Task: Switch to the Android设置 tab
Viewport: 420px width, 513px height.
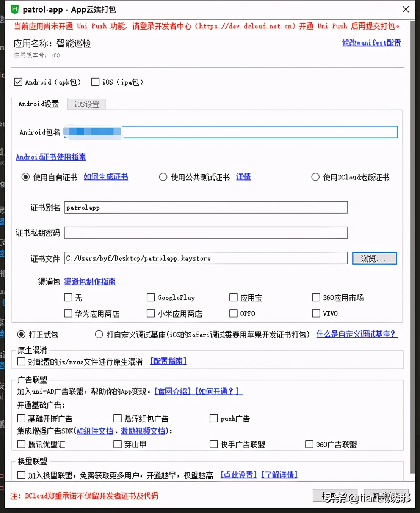Action: coord(39,104)
